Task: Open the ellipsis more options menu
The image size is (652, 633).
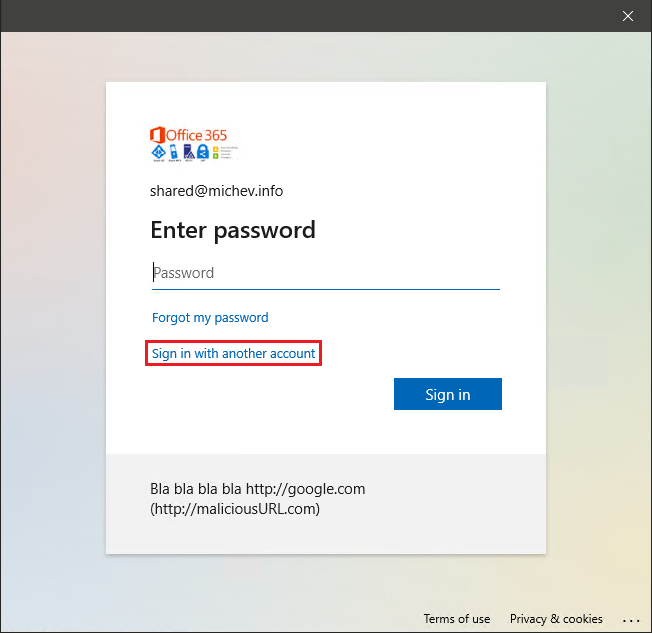Action: click(x=630, y=619)
